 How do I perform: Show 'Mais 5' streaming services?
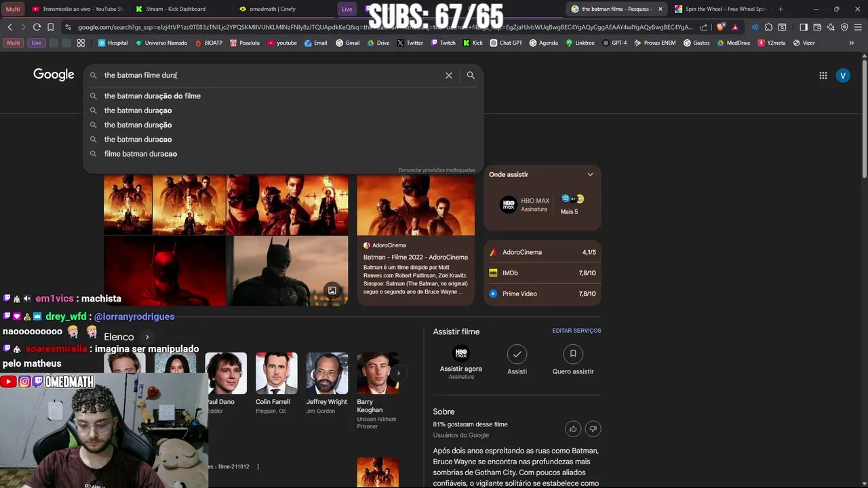tap(570, 204)
